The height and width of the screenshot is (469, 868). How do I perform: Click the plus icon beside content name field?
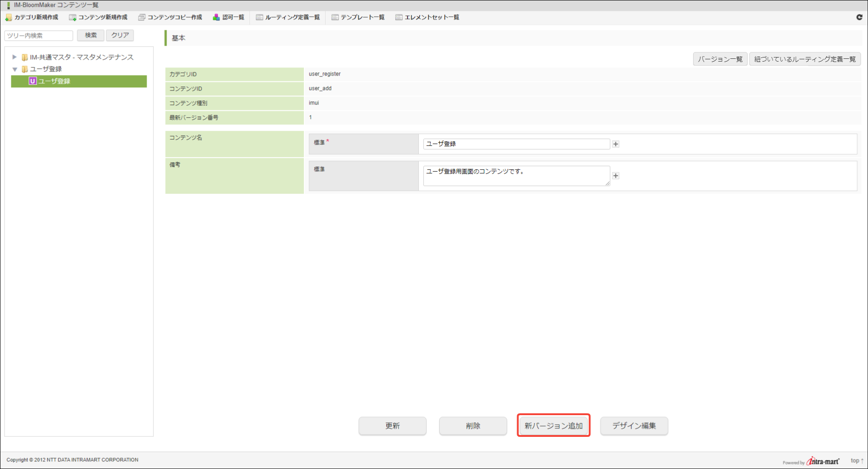(615, 144)
